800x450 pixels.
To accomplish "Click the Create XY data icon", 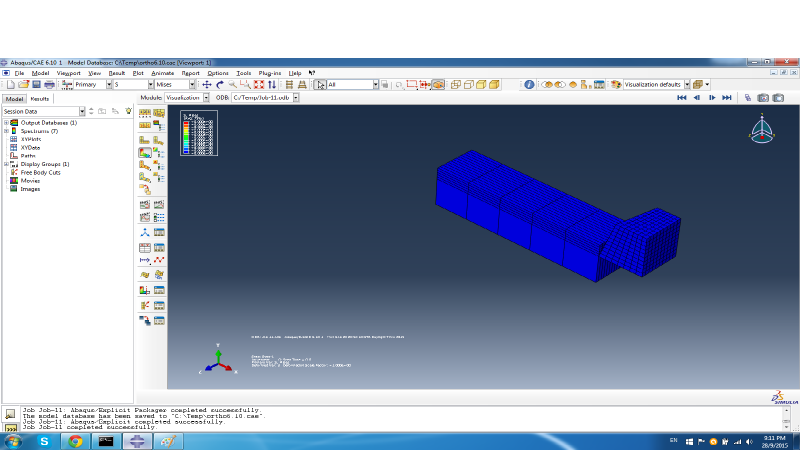I will click(145, 248).
